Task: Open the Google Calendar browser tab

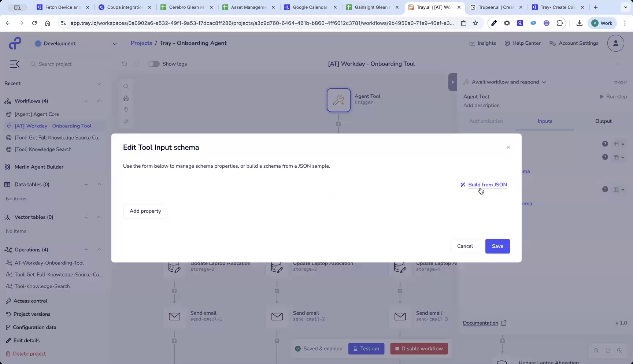Action: [310, 7]
